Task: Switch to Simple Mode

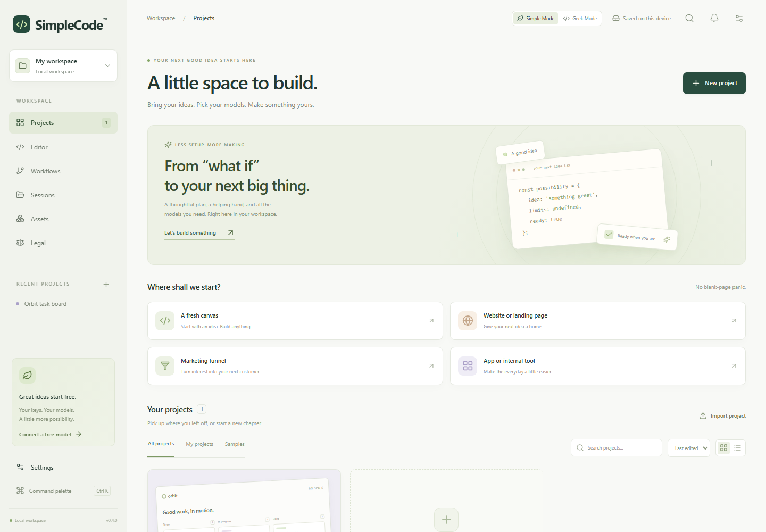Action: [536, 18]
